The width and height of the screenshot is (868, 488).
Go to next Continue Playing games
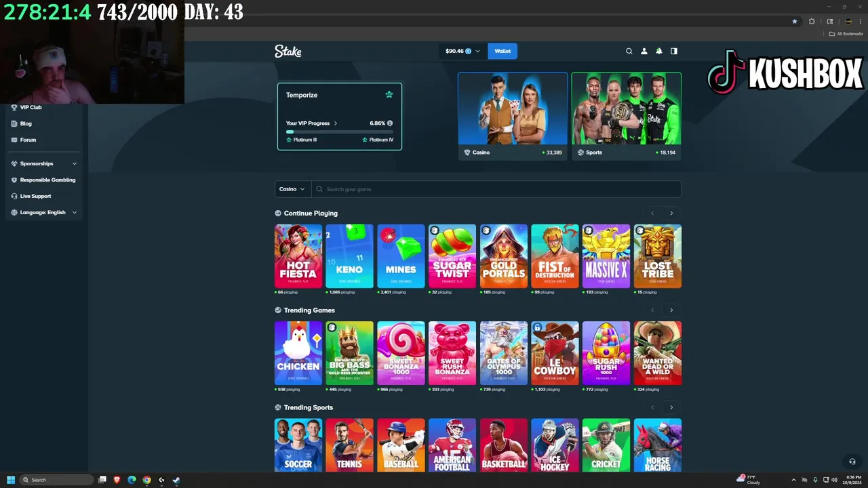(671, 213)
